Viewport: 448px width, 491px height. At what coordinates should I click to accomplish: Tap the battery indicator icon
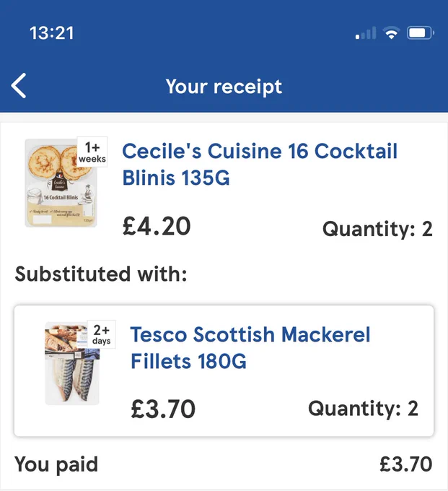tap(420, 32)
